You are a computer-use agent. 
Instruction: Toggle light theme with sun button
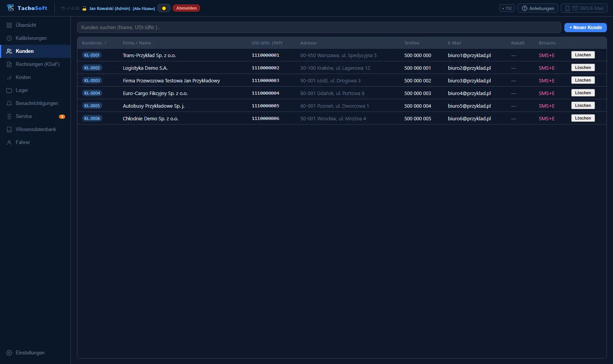tap(164, 8)
